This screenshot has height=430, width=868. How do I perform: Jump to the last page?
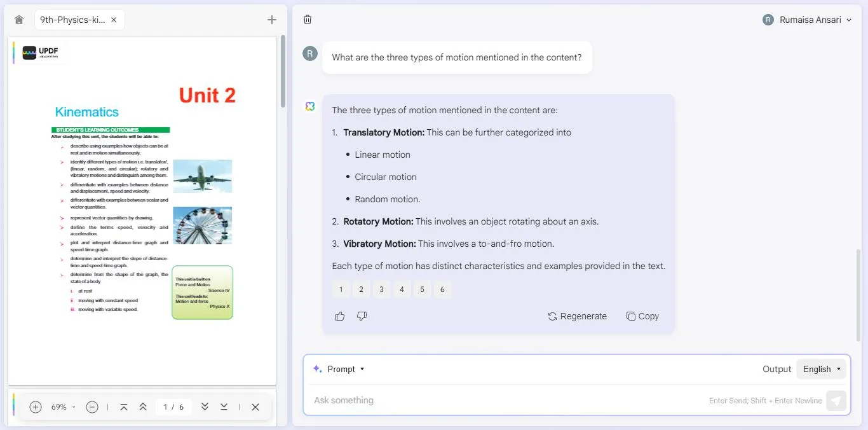click(224, 407)
